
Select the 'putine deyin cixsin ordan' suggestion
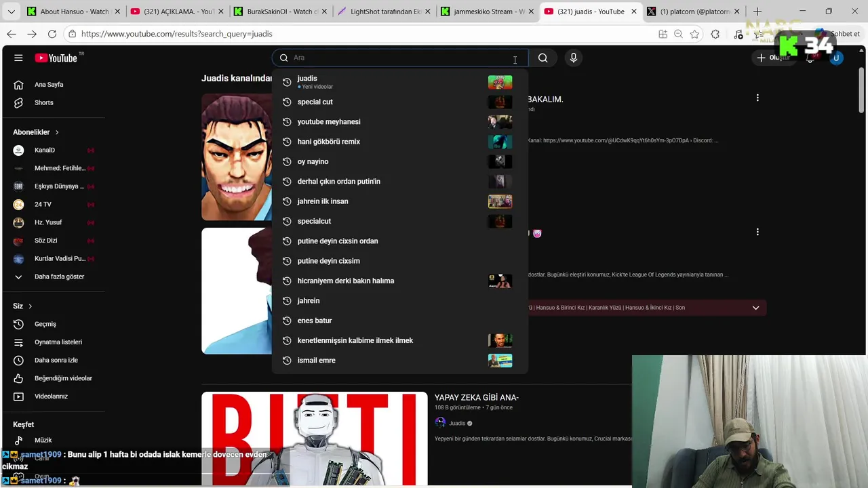(x=399, y=241)
